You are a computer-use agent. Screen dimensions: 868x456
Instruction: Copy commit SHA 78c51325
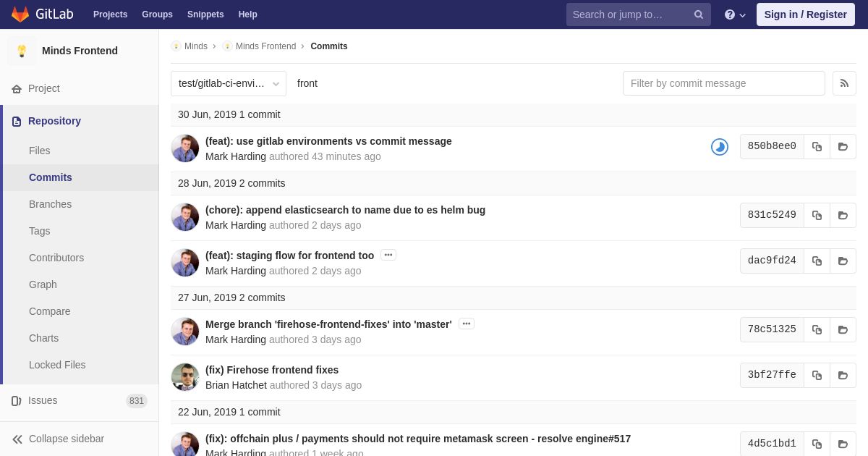(x=817, y=329)
